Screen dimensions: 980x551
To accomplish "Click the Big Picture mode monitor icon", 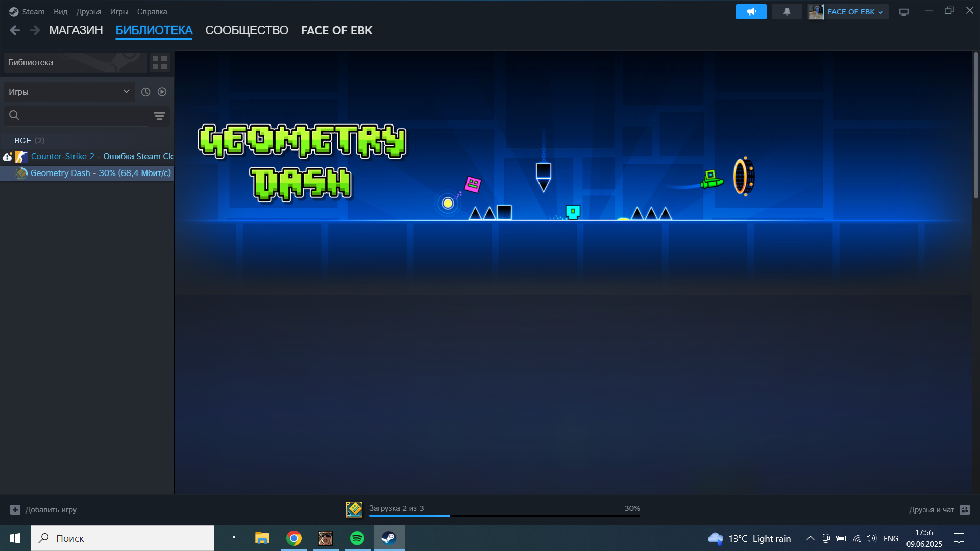I will point(904,12).
